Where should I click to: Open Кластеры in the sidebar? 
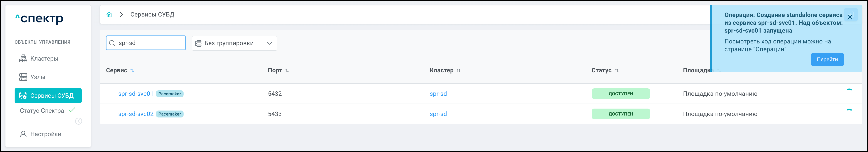click(44, 58)
